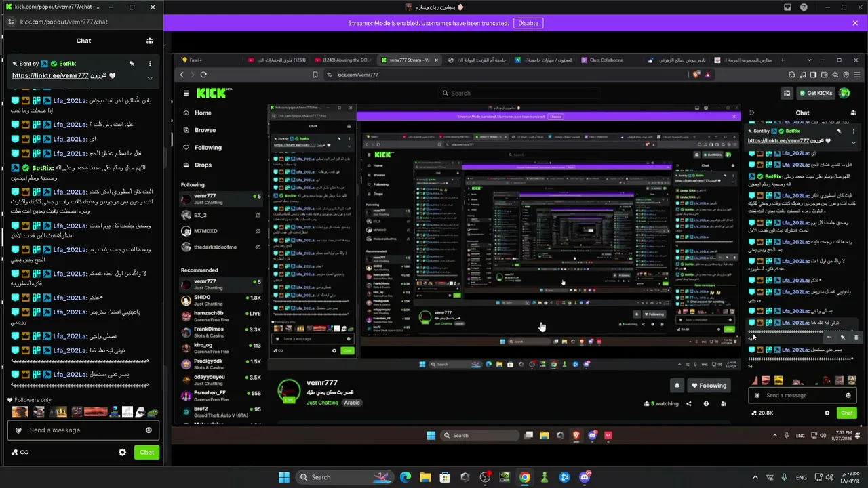This screenshot has height=488, width=868.
Task: Open the linktr.ee/vemr777 link in popout chat
Action: point(50,76)
